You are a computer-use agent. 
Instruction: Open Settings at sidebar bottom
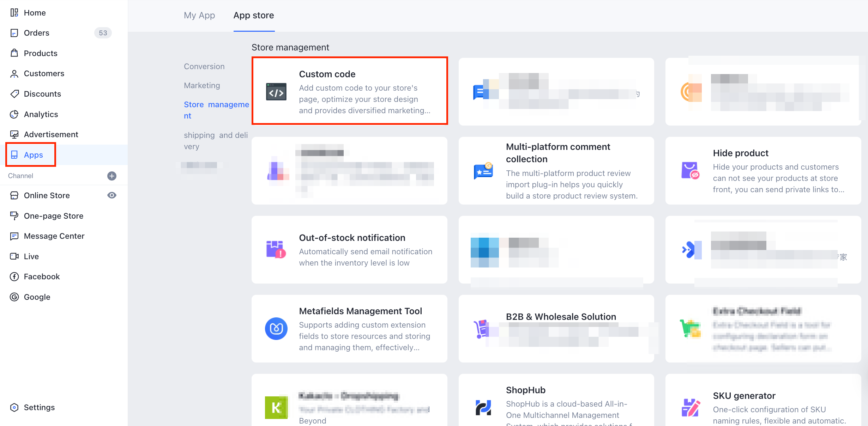coord(39,407)
